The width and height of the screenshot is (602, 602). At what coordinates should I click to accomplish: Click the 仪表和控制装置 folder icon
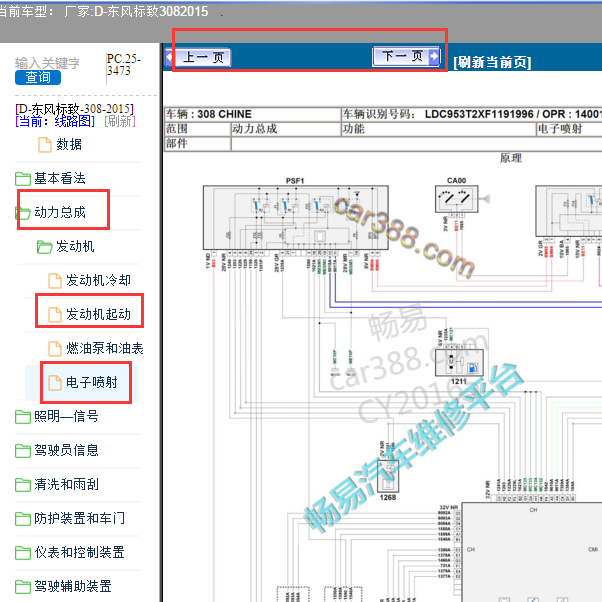tap(23, 553)
